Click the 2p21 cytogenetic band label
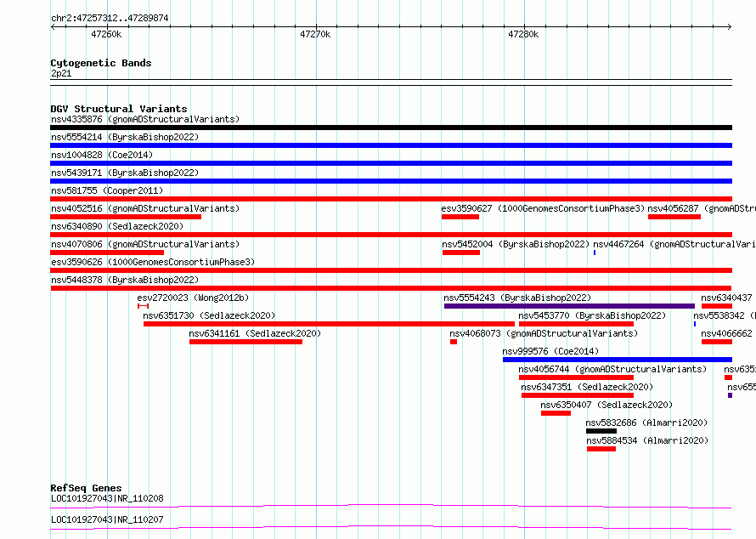Viewport: 756px width, 539px height. (61, 73)
